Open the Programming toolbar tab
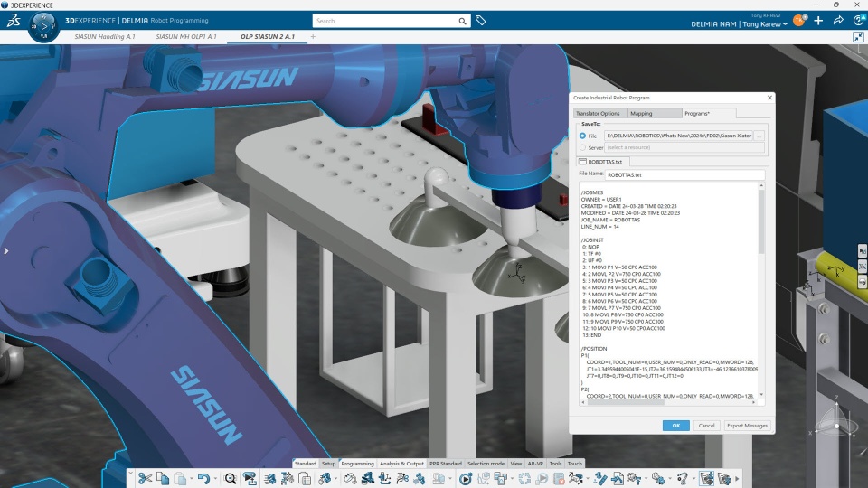This screenshot has height=488, width=868. [358, 464]
